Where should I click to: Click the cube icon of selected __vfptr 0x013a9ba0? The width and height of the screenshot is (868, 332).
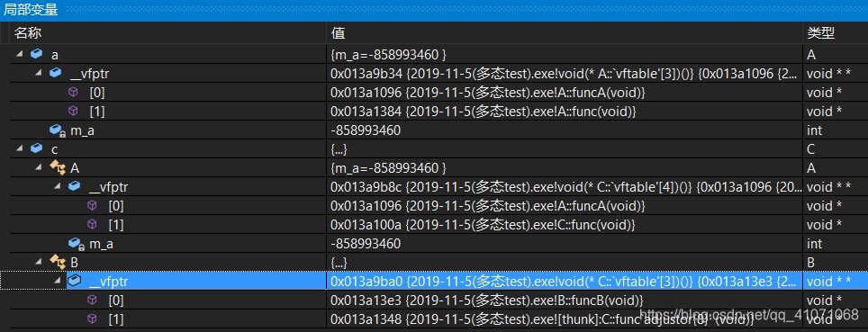click(74, 281)
